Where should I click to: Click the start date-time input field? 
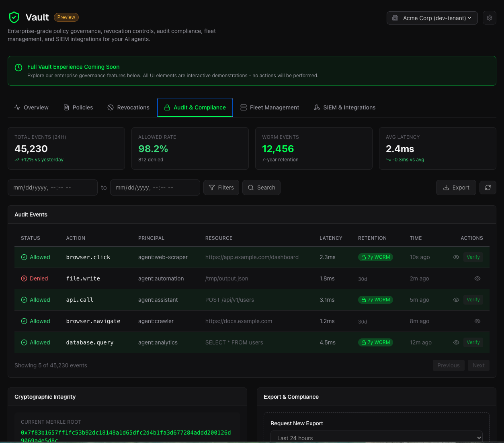click(x=52, y=188)
